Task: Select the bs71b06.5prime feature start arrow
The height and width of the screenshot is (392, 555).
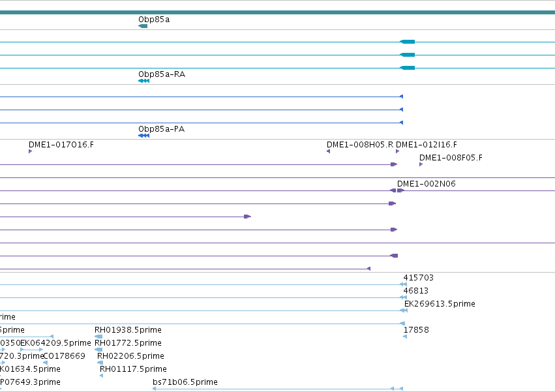Action: click(154, 389)
